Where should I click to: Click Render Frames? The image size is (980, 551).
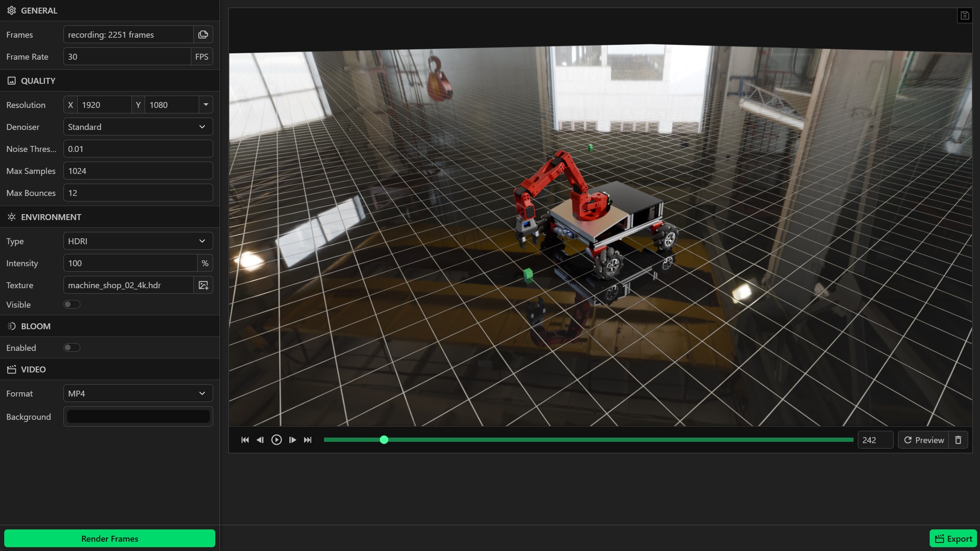[x=110, y=538]
